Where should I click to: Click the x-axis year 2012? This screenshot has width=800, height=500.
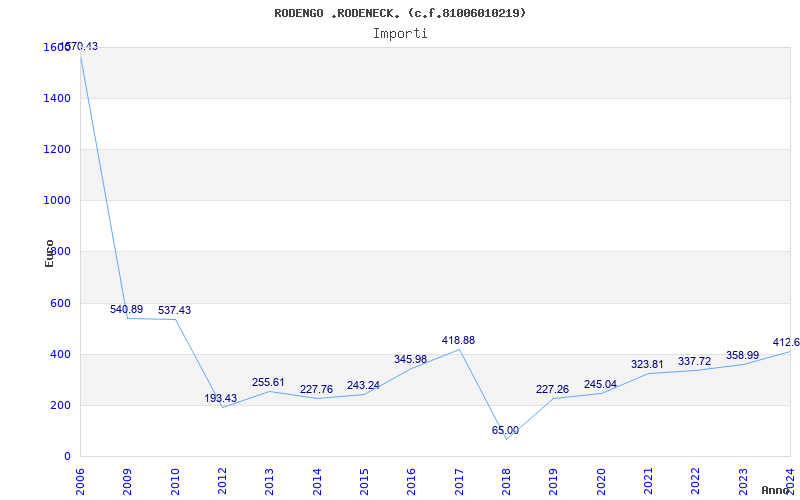coord(222,482)
